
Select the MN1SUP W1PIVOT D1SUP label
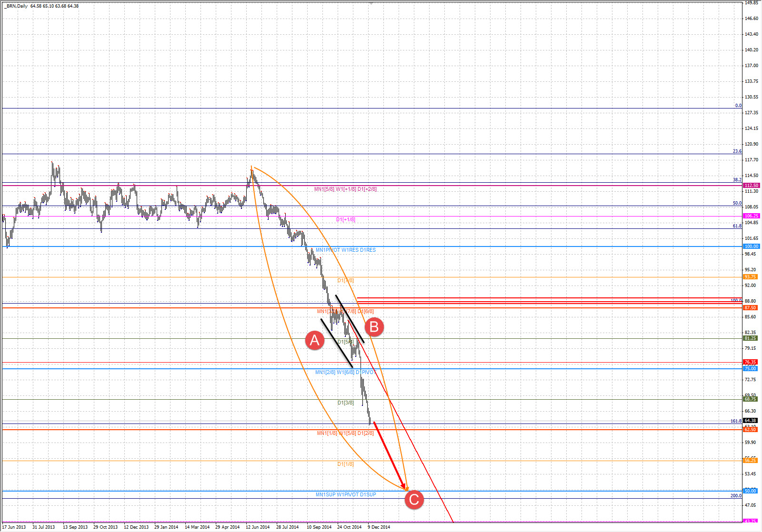pos(345,494)
